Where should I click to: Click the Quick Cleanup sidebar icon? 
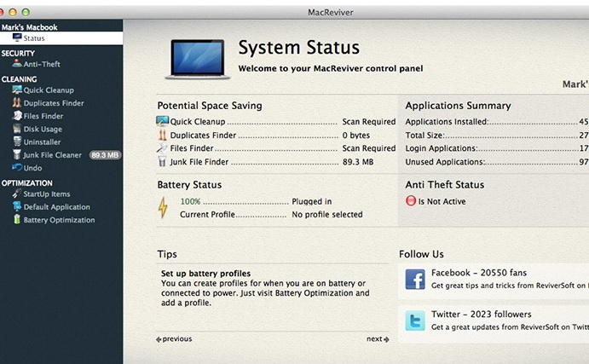[x=17, y=90]
